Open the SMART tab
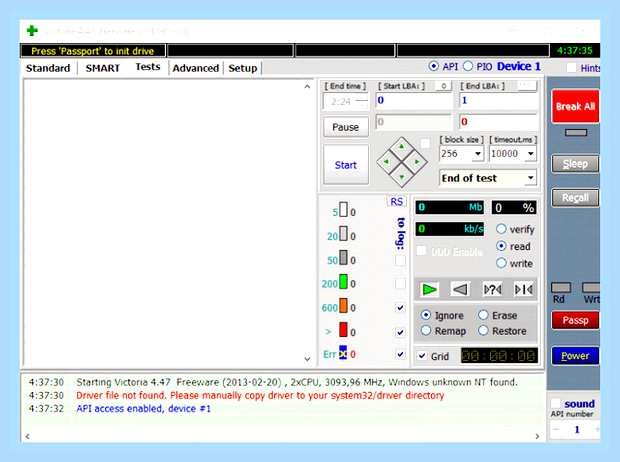Viewport: 620px width, 462px height. pyautogui.click(x=102, y=68)
